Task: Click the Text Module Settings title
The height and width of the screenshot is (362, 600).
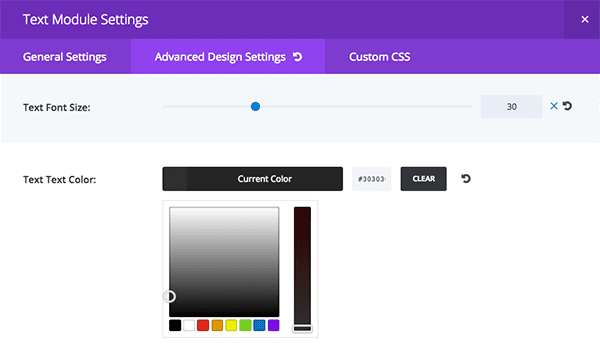Action: coord(85,20)
